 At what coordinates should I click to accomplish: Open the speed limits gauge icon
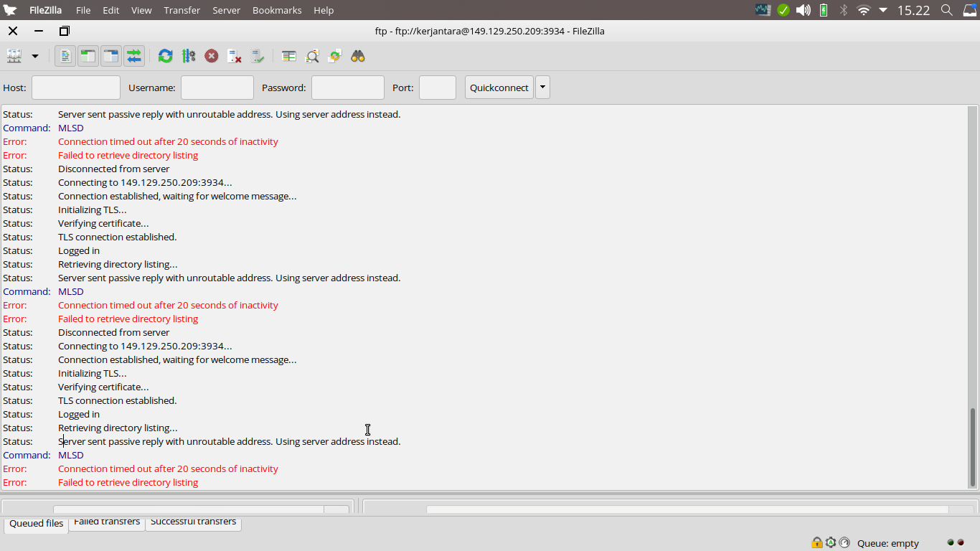pyautogui.click(x=844, y=543)
